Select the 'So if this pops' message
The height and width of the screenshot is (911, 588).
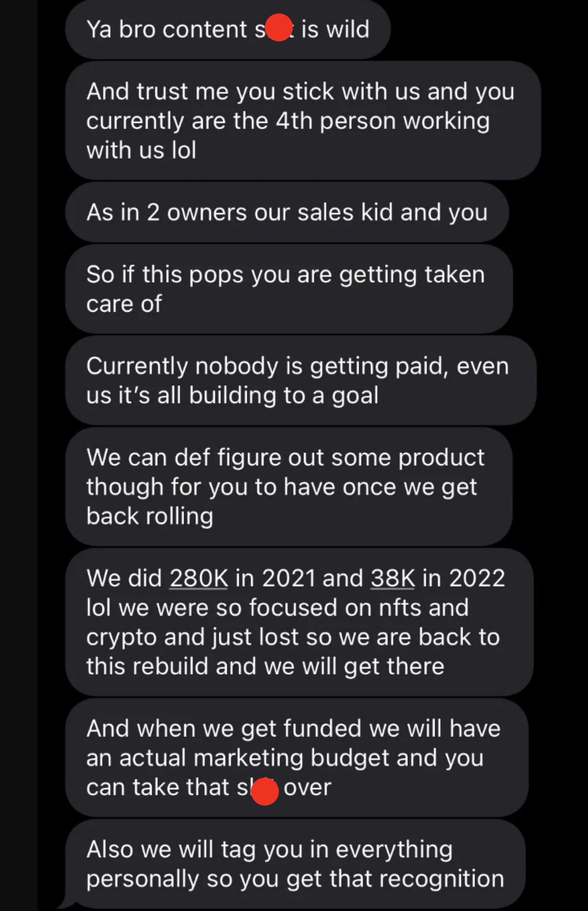289,289
